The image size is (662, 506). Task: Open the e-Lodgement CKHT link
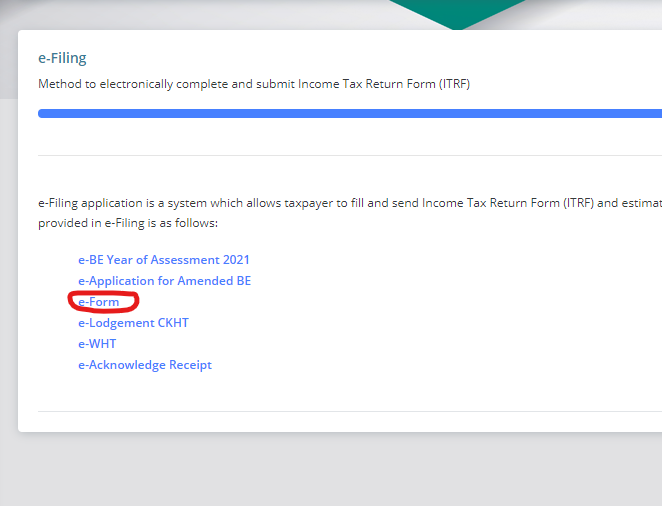pos(133,323)
